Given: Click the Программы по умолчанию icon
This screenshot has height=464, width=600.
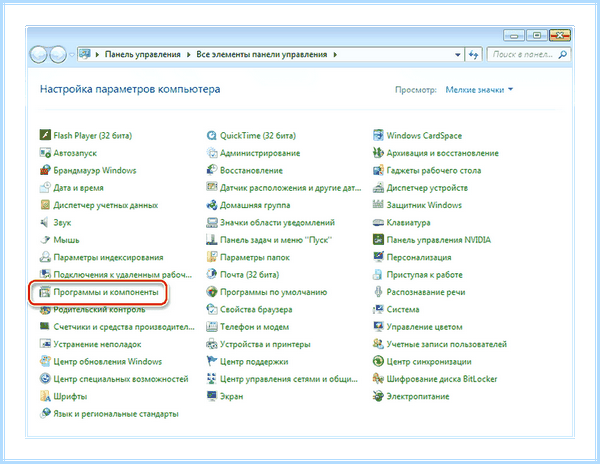Looking at the screenshot, I should pos(212,292).
